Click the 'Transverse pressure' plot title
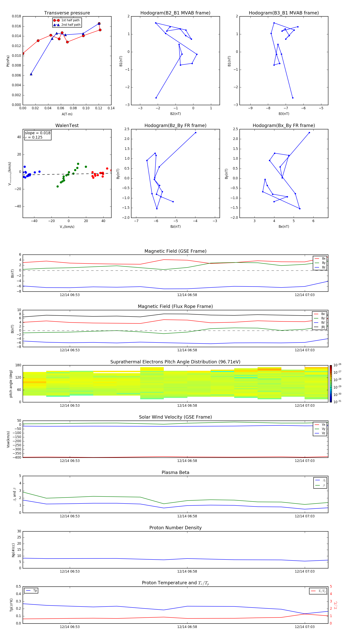Screen dimensions: 351x644 tap(67, 13)
